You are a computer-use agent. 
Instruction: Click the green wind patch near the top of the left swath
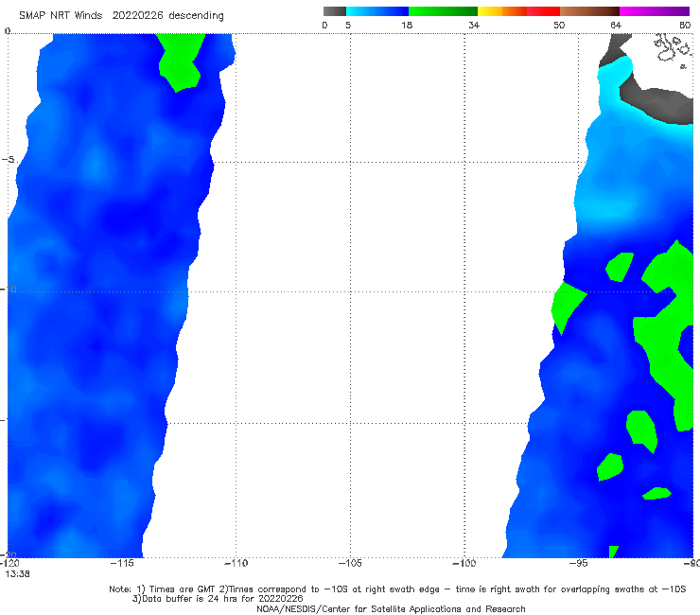point(180,61)
